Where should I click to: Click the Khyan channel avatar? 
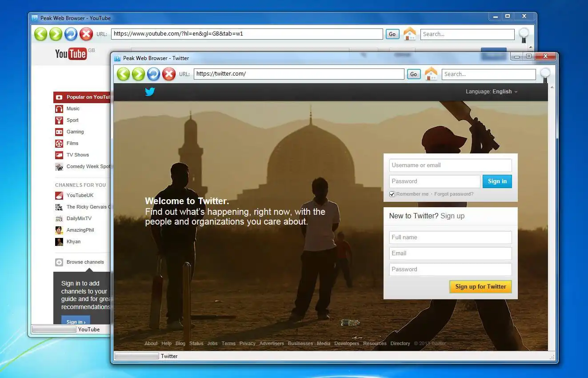point(59,242)
